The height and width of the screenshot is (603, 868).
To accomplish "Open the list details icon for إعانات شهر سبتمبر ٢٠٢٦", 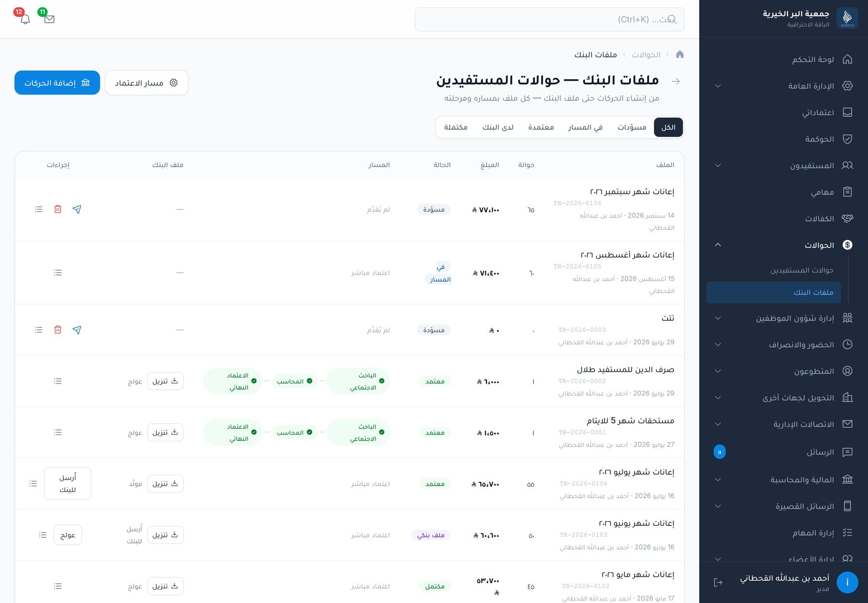I will pyautogui.click(x=39, y=209).
